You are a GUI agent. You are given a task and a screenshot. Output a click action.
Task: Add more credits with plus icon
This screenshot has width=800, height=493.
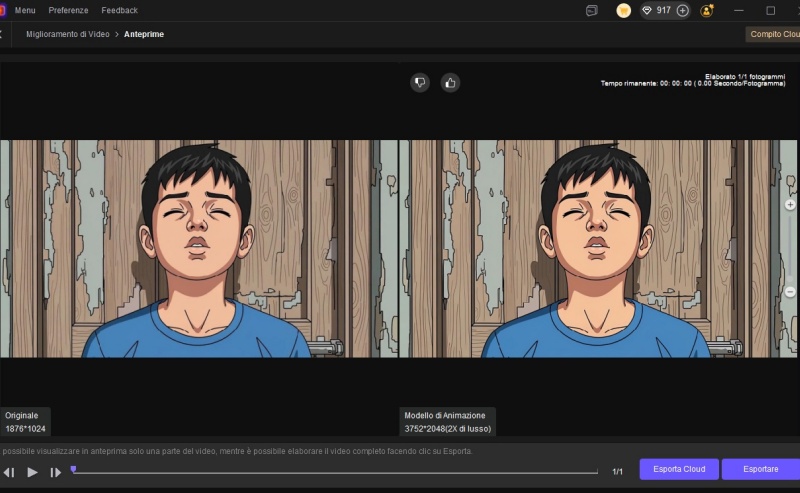coord(683,10)
